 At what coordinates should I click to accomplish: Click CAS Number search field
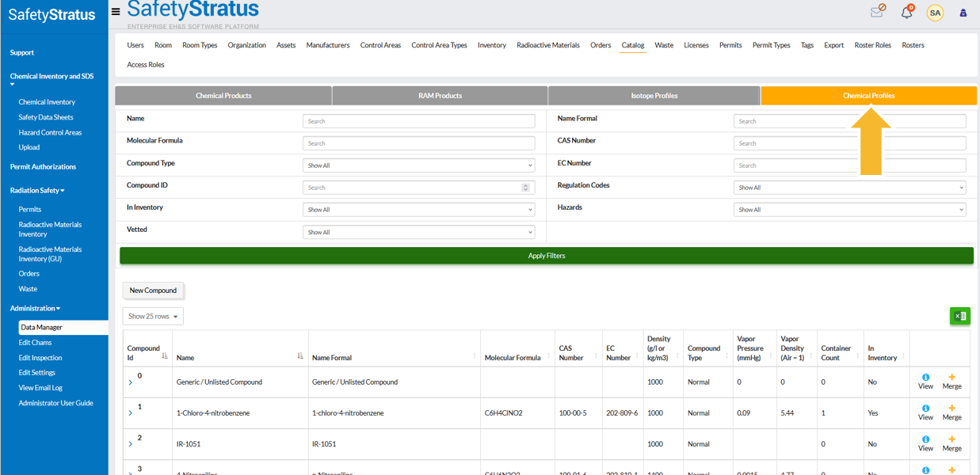[849, 143]
